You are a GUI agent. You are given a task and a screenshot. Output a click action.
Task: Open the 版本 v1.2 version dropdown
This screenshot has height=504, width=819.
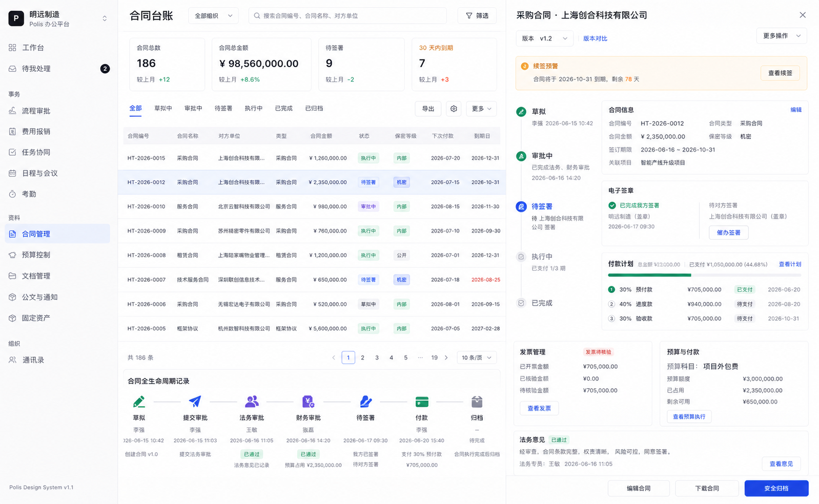544,38
